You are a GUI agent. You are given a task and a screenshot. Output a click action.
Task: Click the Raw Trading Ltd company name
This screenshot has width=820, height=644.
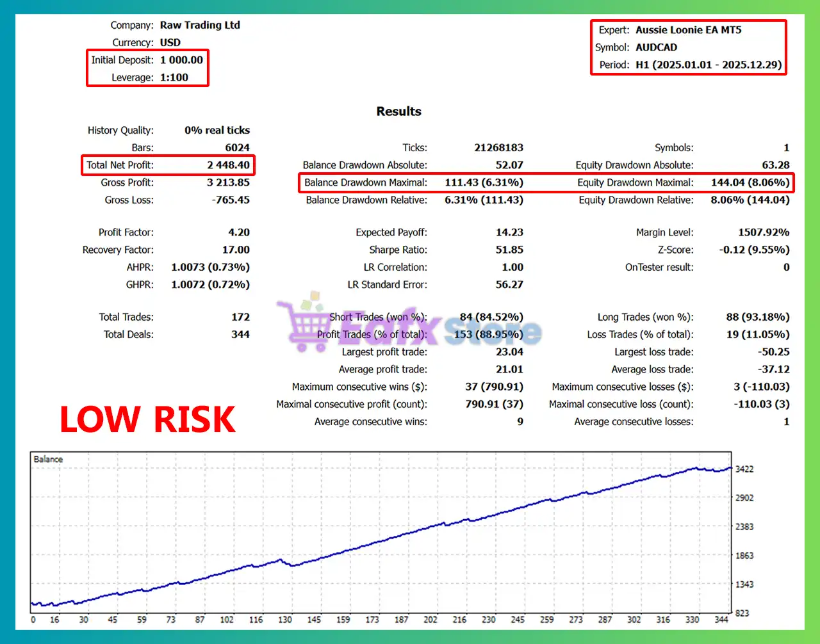click(201, 25)
